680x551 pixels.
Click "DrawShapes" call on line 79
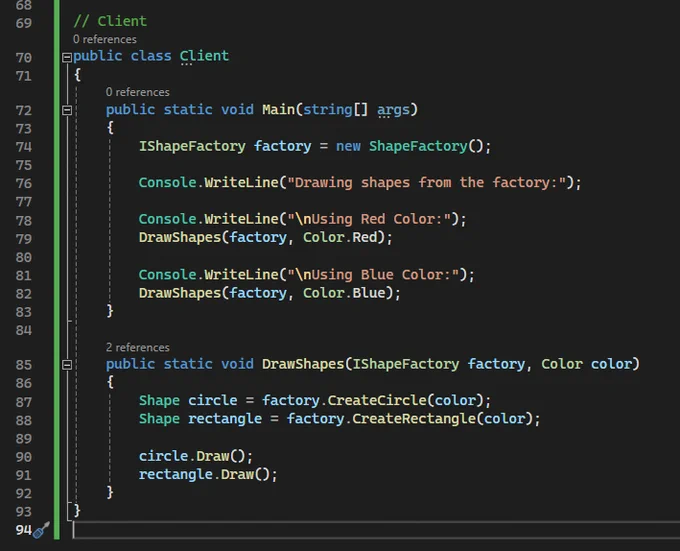[180, 238]
